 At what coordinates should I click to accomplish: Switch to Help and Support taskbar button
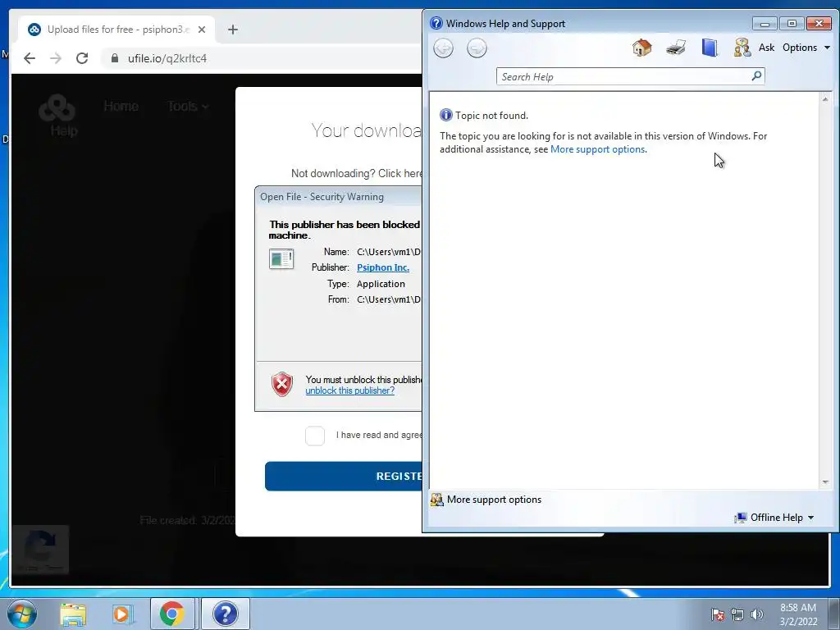point(225,614)
